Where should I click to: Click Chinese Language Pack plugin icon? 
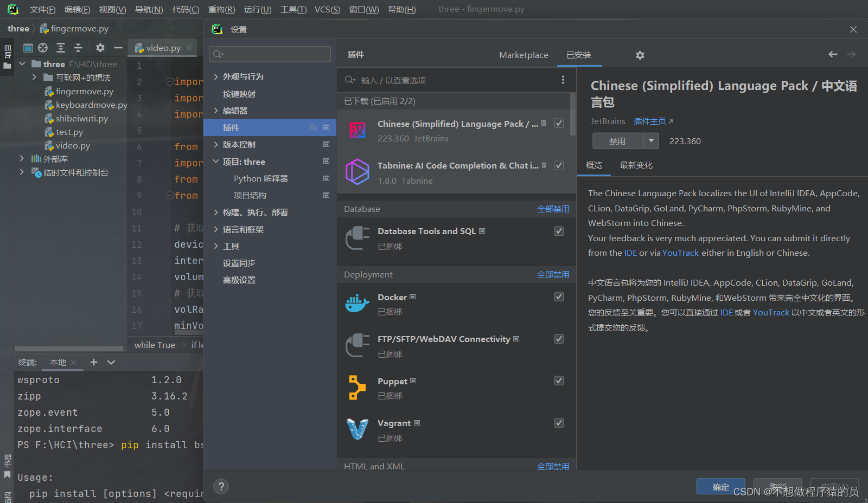(x=358, y=130)
